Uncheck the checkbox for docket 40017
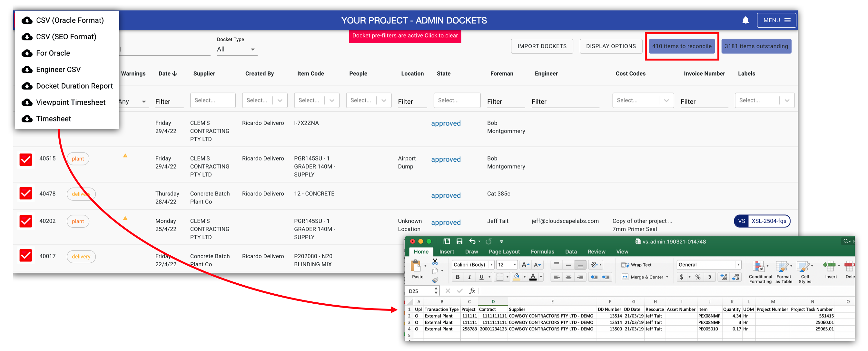The width and height of the screenshot is (868, 351). [25, 256]
